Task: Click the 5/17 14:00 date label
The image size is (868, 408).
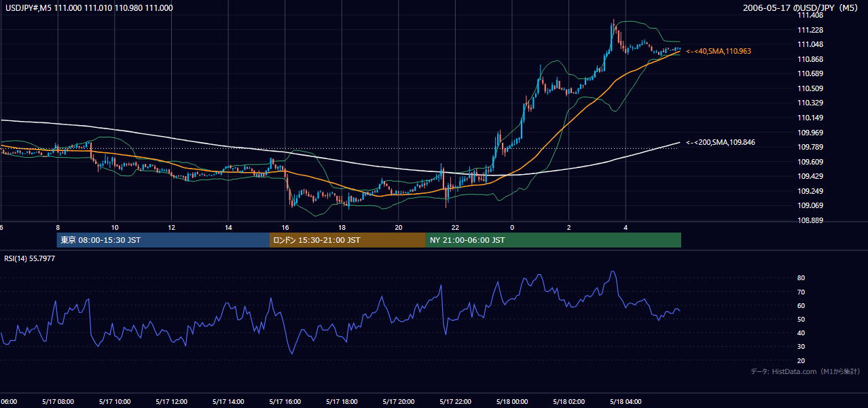Action: click(228, 402)
